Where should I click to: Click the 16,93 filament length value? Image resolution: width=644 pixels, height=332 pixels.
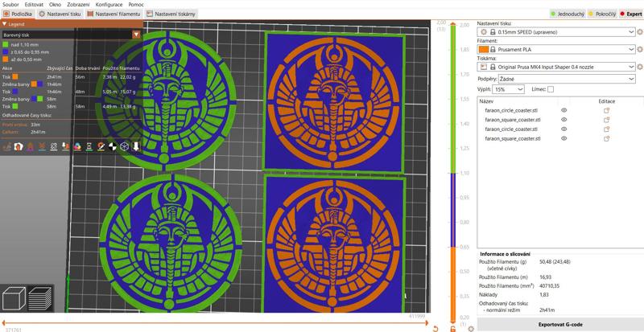[545, 277]
